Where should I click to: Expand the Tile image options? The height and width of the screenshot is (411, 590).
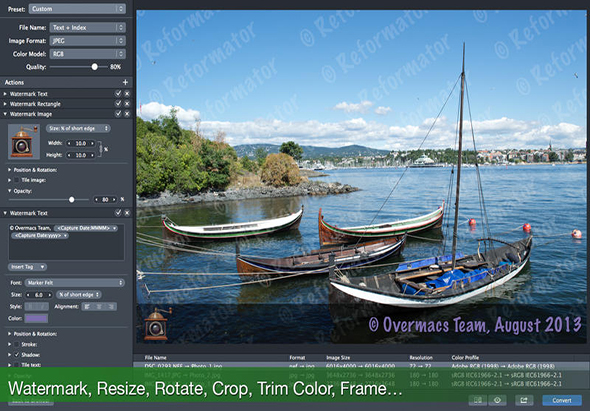[x=10, y=180]
